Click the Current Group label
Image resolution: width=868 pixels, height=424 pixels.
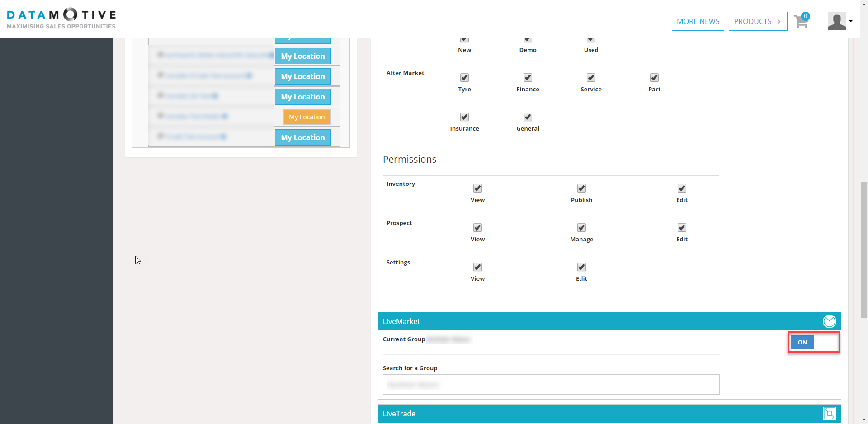[404, 339]
